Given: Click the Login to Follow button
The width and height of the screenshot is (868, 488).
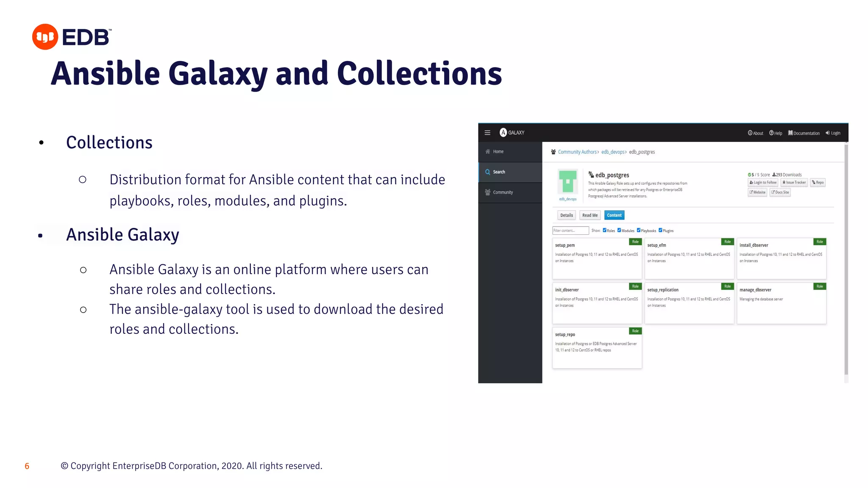Looking at the screenshot, I should 763,183.
